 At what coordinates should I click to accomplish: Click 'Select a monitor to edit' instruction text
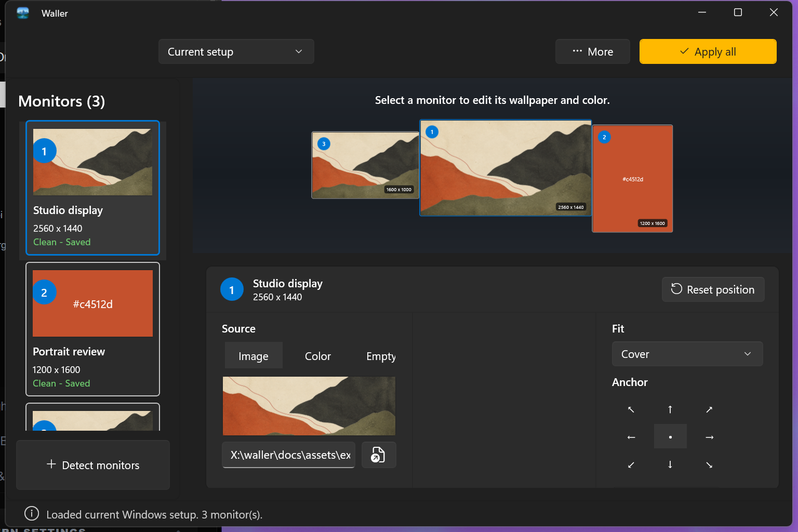coord(493,100)
